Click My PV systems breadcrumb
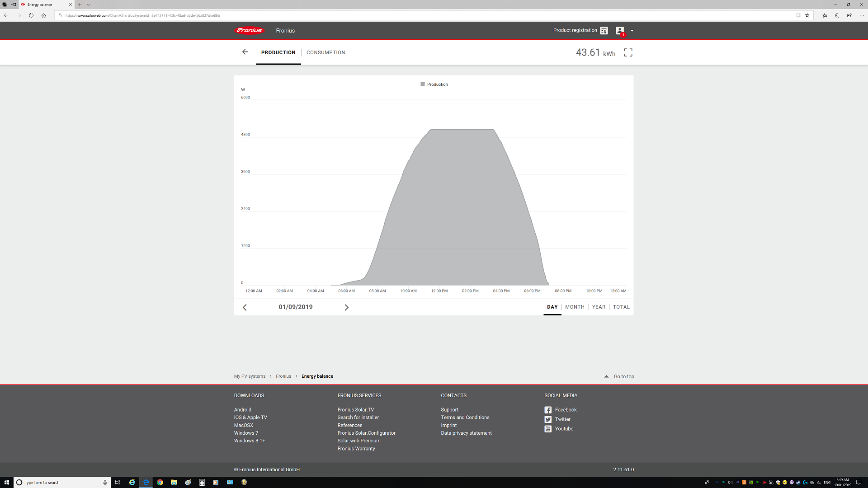868x488 pixels. point(250,376)
